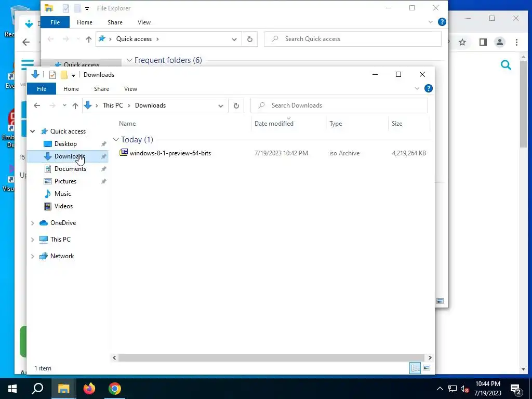The width and height of the screenshot is (532, 399).
Task: Open the View tab in File Explorer background window
Action: [x=144, y=22]
